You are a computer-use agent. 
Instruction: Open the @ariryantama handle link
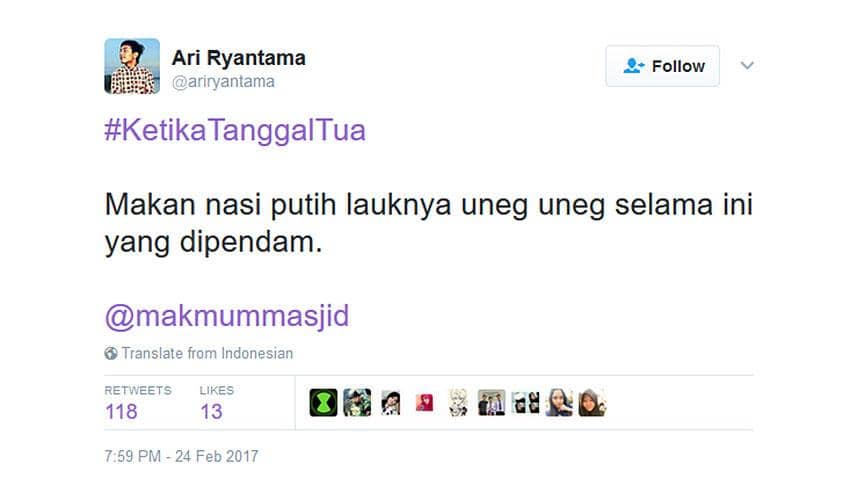point(223,82)
